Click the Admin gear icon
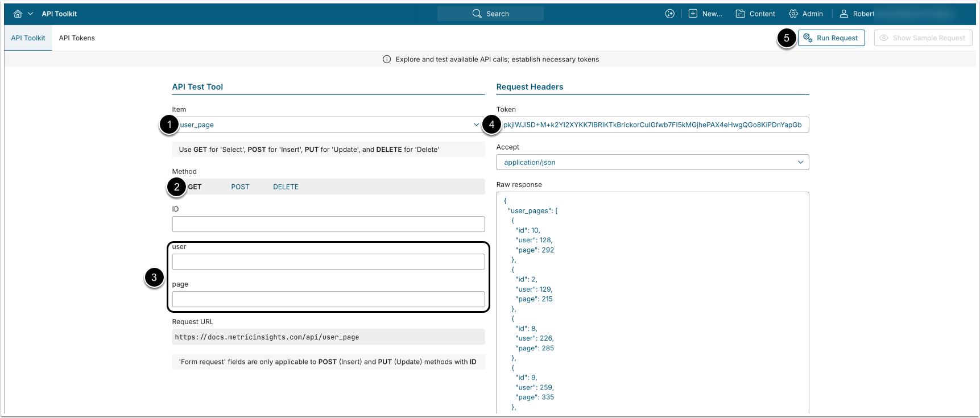This screenshot has height=418, width=980. [793, 14]
